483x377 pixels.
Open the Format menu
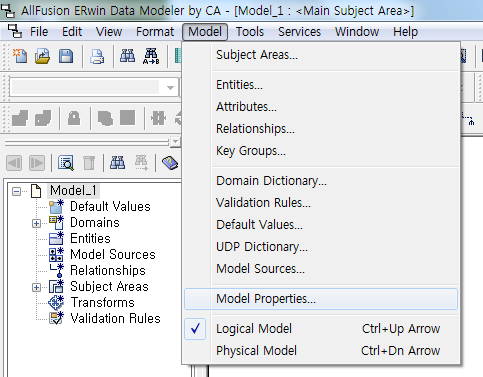(155, 32)
